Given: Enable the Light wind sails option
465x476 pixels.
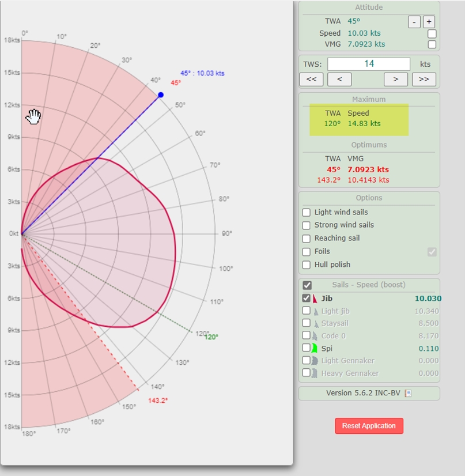Looking at the screenshot, I should coord(307,213).
